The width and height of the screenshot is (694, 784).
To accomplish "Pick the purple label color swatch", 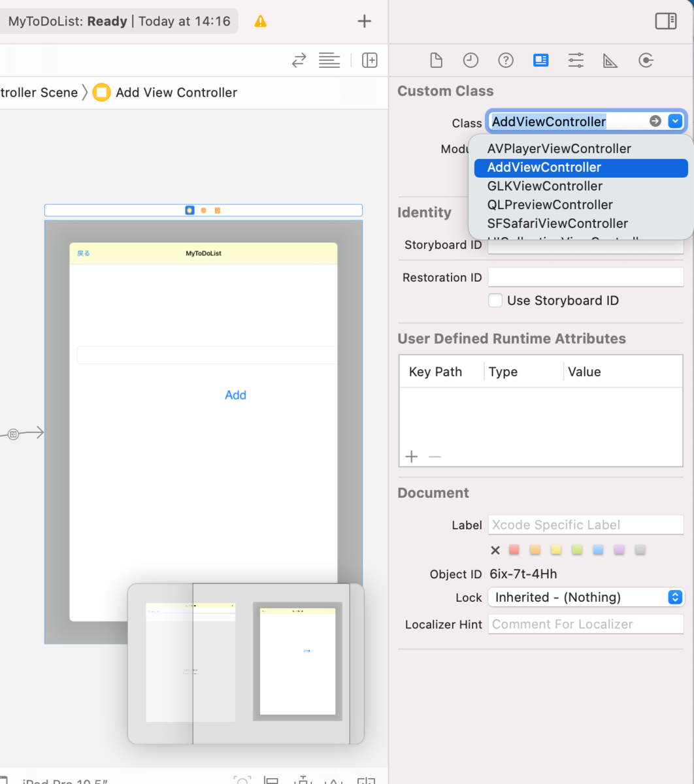I will tap(620, 550).
